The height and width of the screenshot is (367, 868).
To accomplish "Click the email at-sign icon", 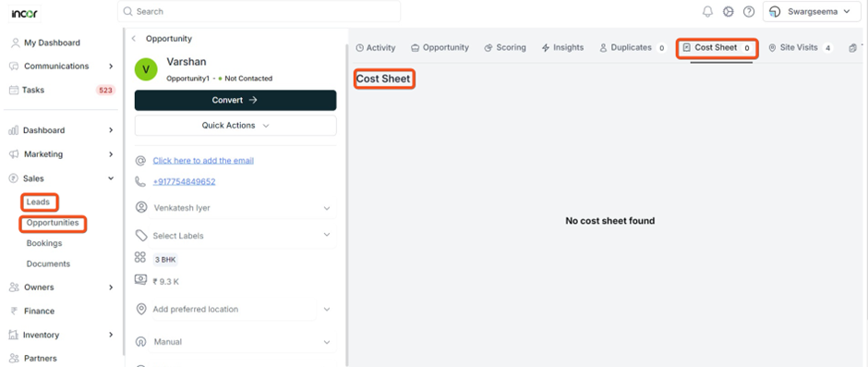I will point(141,161).
